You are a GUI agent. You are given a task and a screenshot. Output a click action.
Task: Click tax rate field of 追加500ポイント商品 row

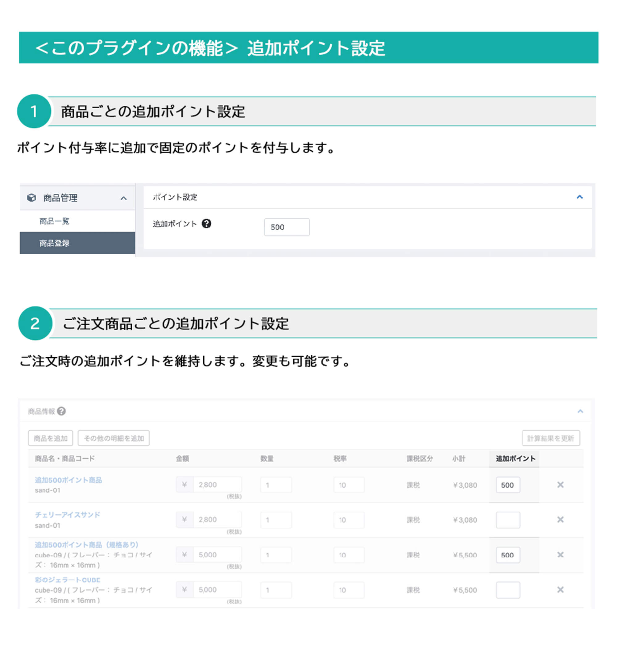(x=349, y=485)
